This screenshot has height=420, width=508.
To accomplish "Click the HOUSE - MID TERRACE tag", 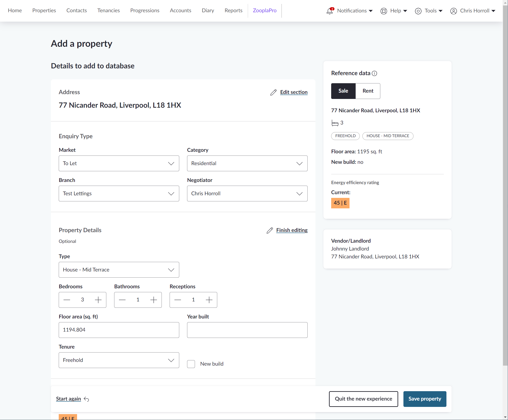I will pos(388,136).
